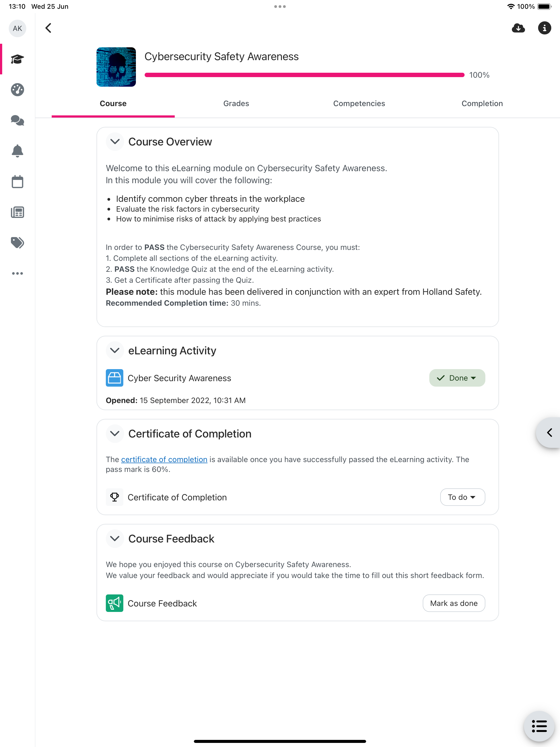Open the news feed icon in sidebar
The height and width of the screenshot is (747, 560).
pos(17,212)
